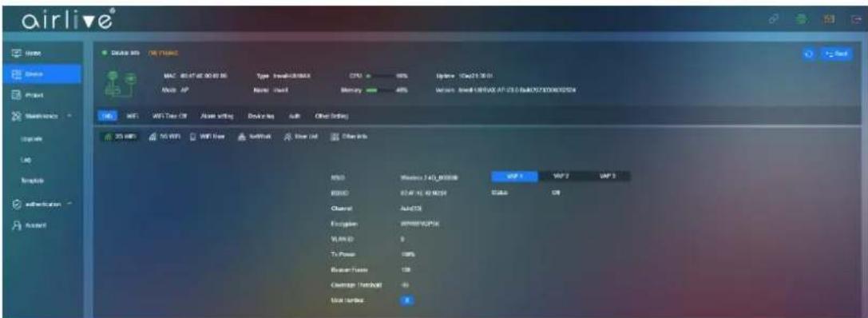Click the firmware Version text

[517, 89]
